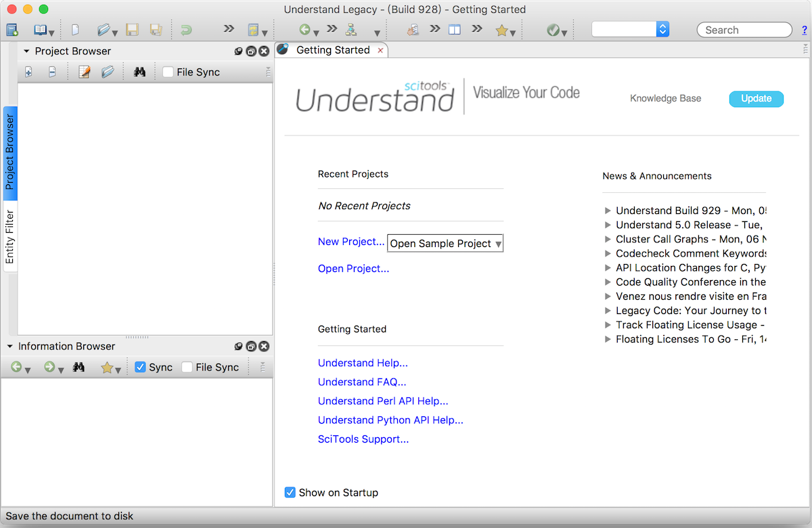Click the green undo arrow icon
The image size is (812, 528).
186,30
